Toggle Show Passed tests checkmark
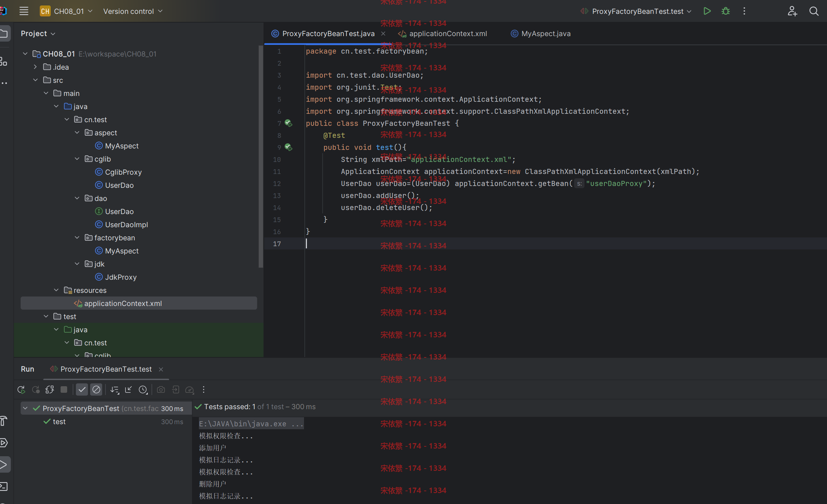 (x=82, y=389)
